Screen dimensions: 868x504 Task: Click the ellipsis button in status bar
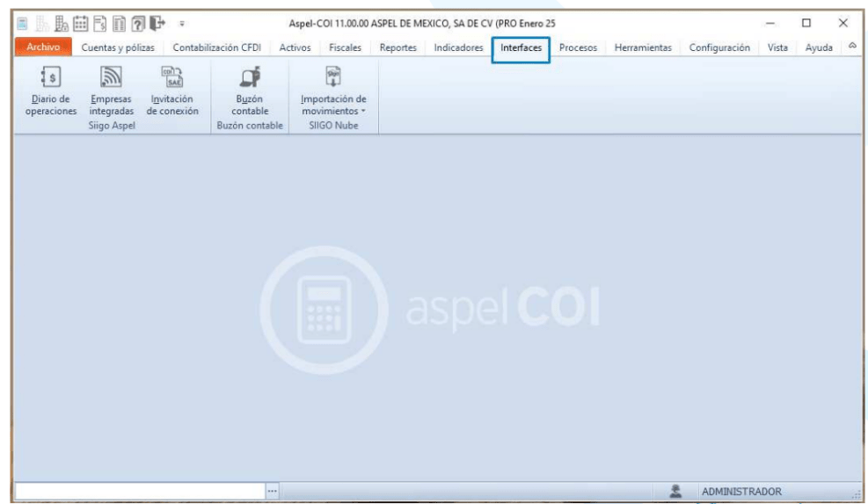point(272,491)
